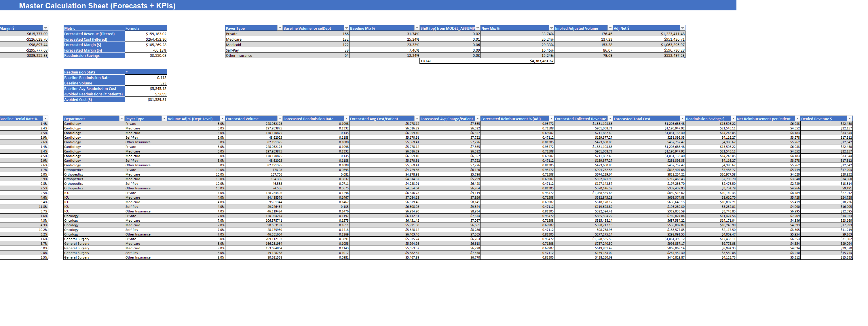The image size is (868, 326).
Task: Open the Volume Adj % (Dept-Level) filter arrow
Action: 222,118
